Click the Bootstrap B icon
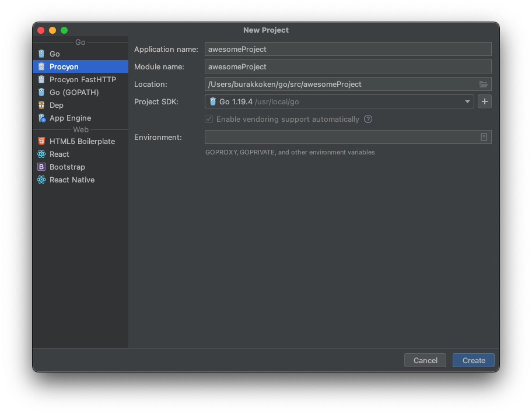The image size is (532, 415). point(41,167)
